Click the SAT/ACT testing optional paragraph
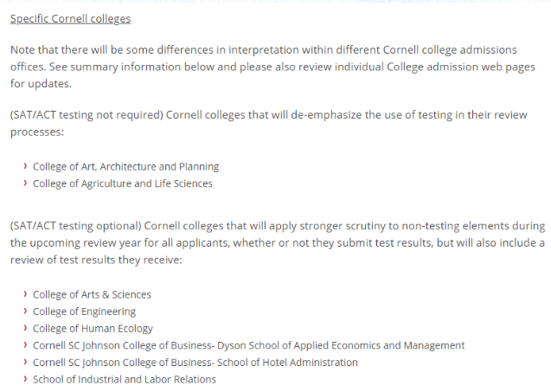551x392 pixels. click(278, 242)
